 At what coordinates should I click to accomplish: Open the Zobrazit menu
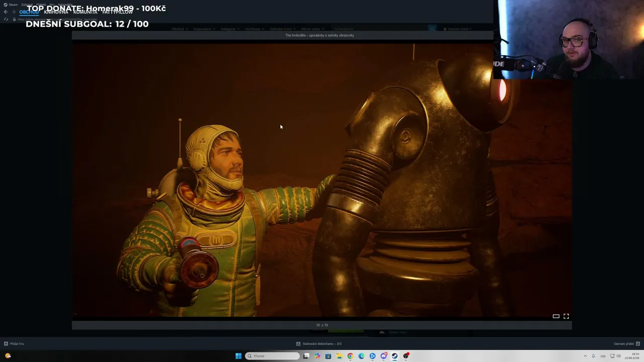pyautogui.click(x=27, y=5)
